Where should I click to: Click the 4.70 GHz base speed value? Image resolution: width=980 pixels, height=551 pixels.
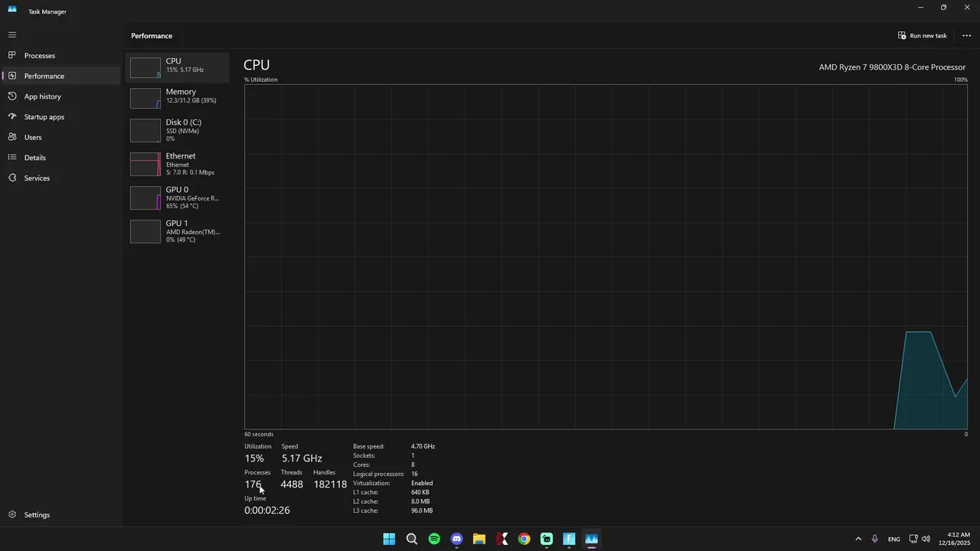(x=423, y=446)
